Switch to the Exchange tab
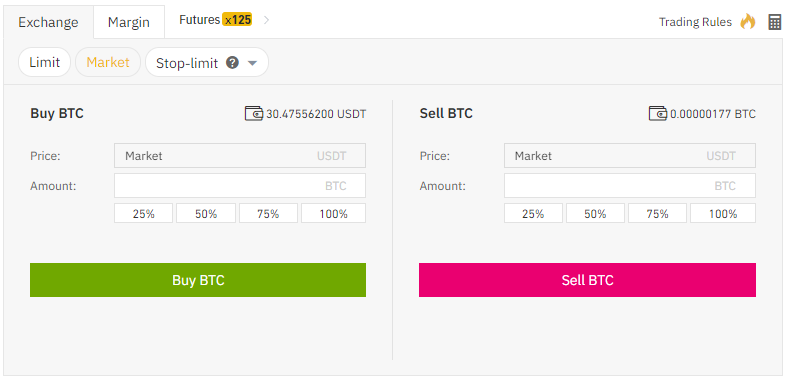790x379 pixels. pos(48,22)
